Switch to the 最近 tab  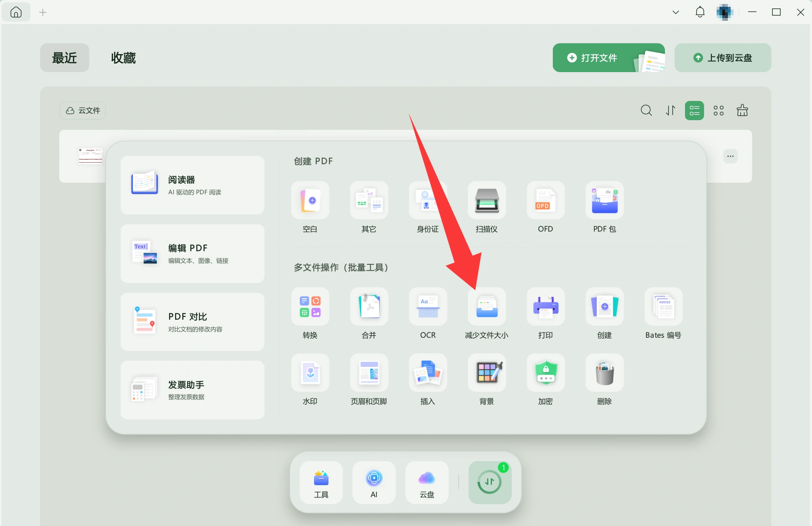pyautogui.click(x=64, y=58)
